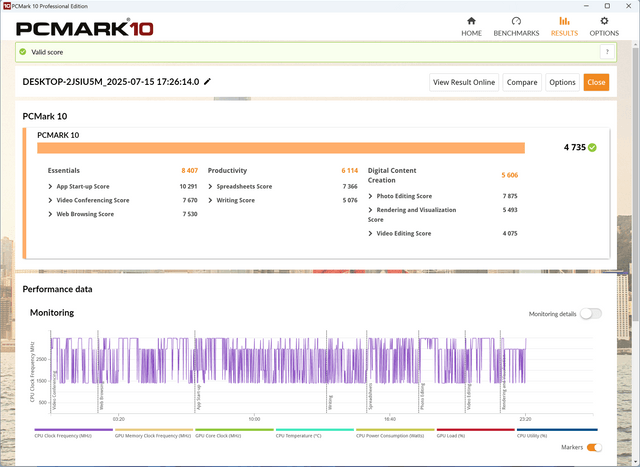
Task: Select GPU Core Clock (MHz) legend swatch
Action: (x=234, y=429)
